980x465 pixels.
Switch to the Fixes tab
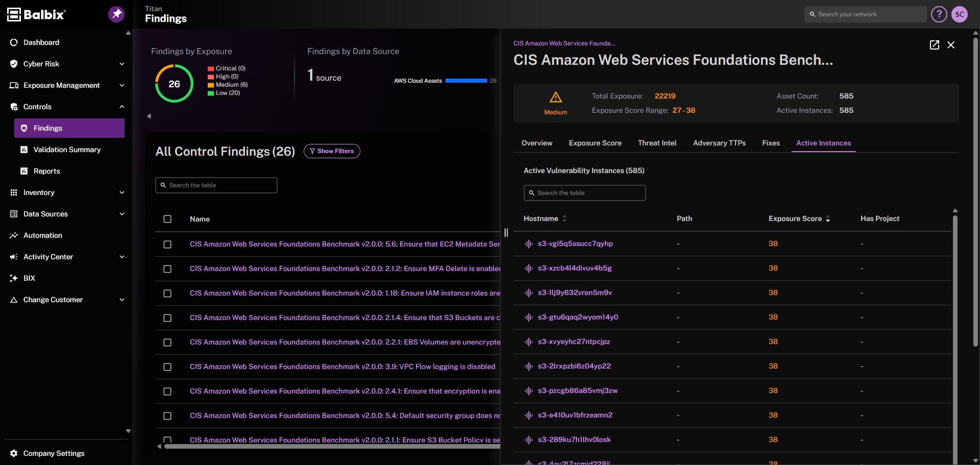(771, 143)
